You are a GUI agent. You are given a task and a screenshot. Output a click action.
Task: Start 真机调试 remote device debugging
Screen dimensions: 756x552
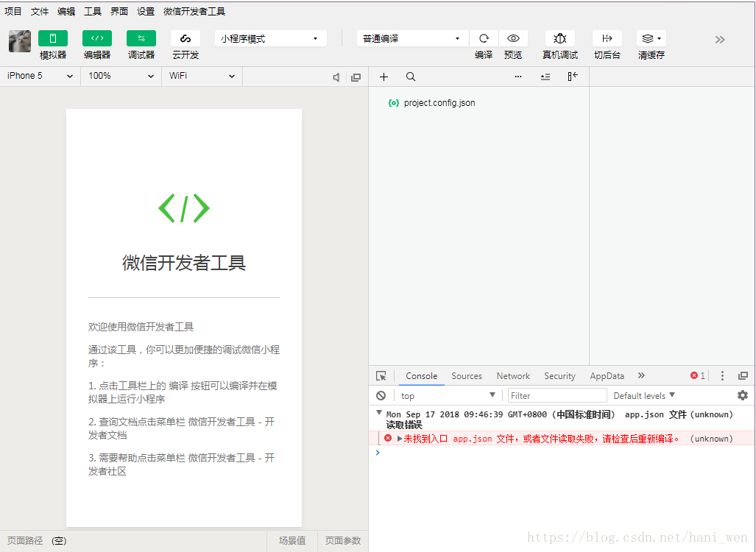(x=559, y=38)
